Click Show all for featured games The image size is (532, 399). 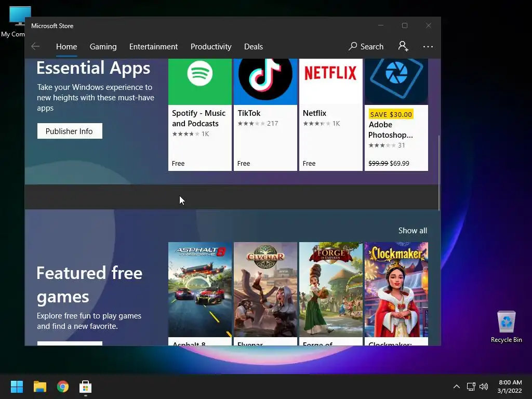[413, 230]
